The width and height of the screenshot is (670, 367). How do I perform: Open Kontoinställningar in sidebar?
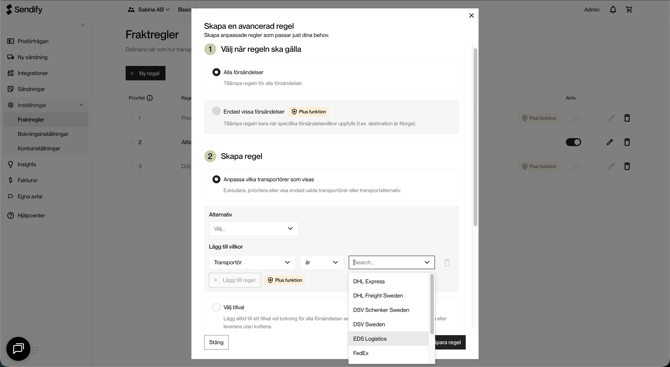click(x=46, y=148)
